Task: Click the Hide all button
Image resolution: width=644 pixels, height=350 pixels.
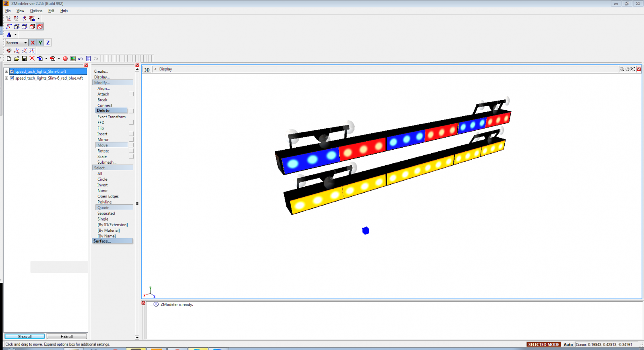Action: tap(66, 336)
